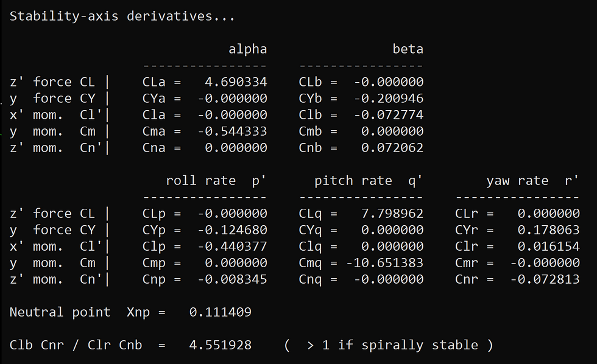Click the yaw rate r' header
This screenshot has width=597, height=364.
click(532, 181)
